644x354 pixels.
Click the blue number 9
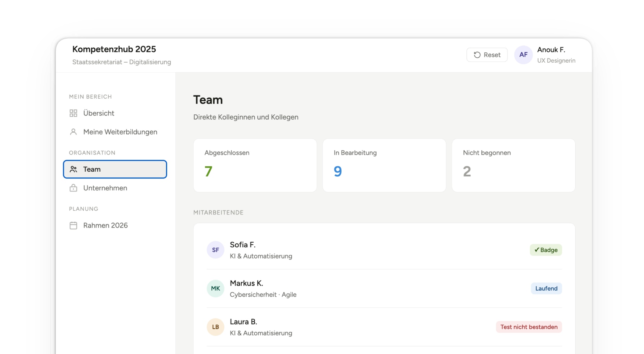coord(338,171)
